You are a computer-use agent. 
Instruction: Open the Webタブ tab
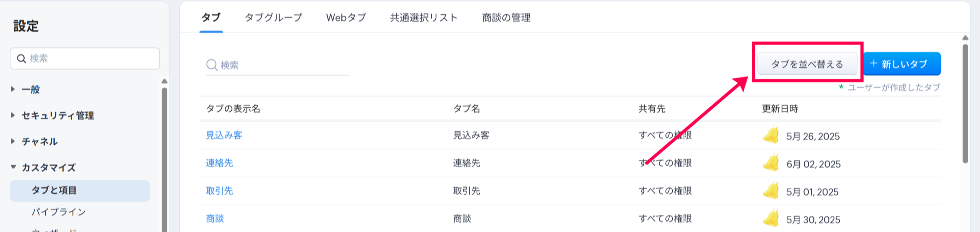346,18
